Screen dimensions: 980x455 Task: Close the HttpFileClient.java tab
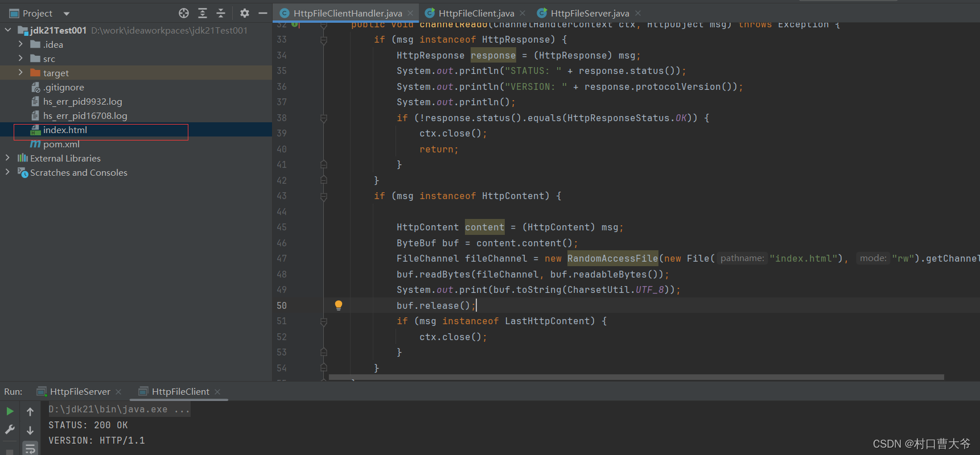(x=522, y=13)
